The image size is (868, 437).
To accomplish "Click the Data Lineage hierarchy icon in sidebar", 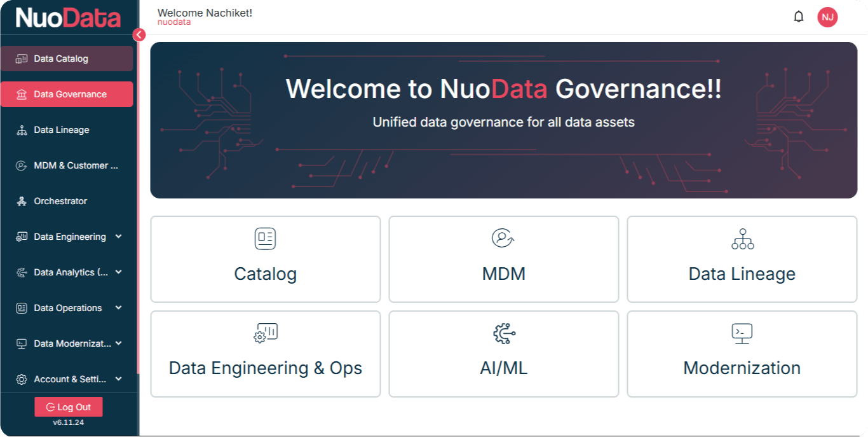I will [22, 130].
